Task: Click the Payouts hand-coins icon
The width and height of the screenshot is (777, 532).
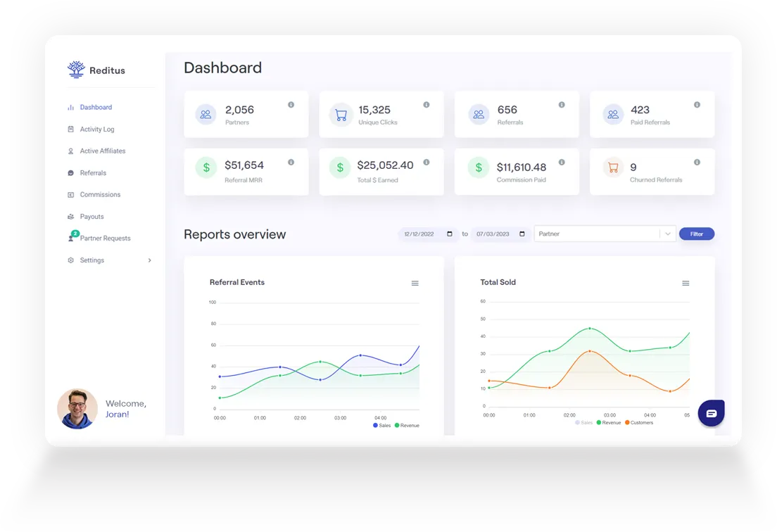Action: [x=70, y=217]
